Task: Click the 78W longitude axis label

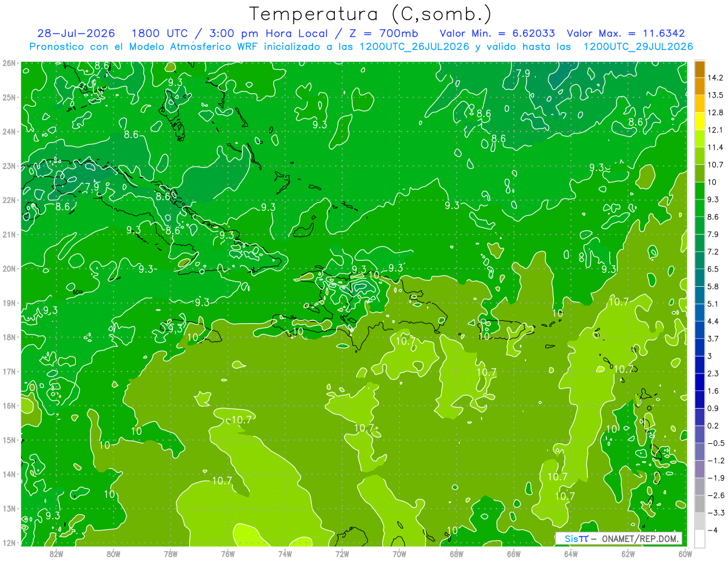Action: pyautogui.click(x=170, y=554)
